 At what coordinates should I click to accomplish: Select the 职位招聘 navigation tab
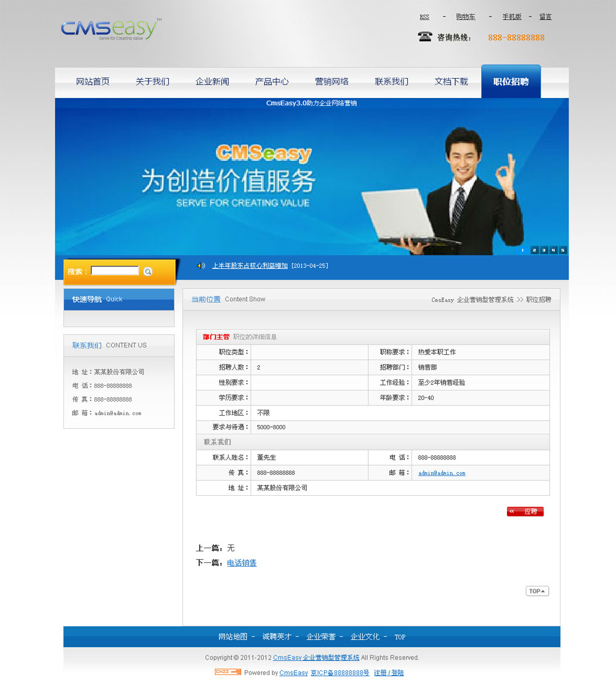point(511,82)
